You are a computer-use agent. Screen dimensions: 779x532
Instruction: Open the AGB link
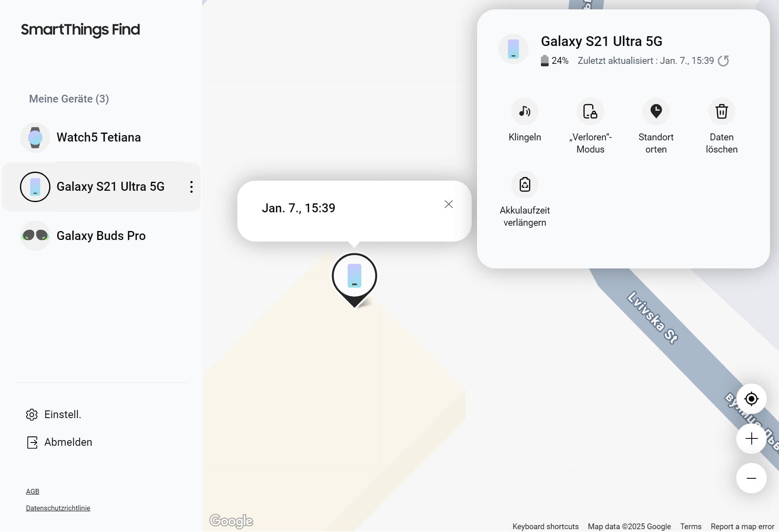[33, 491]
